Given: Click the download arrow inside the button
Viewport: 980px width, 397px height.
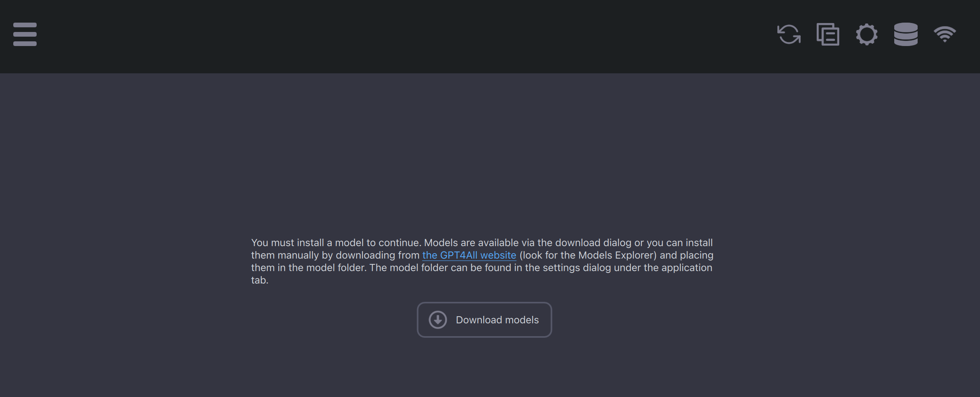Looking at the screenshot, I should click(x=437, y=319).
